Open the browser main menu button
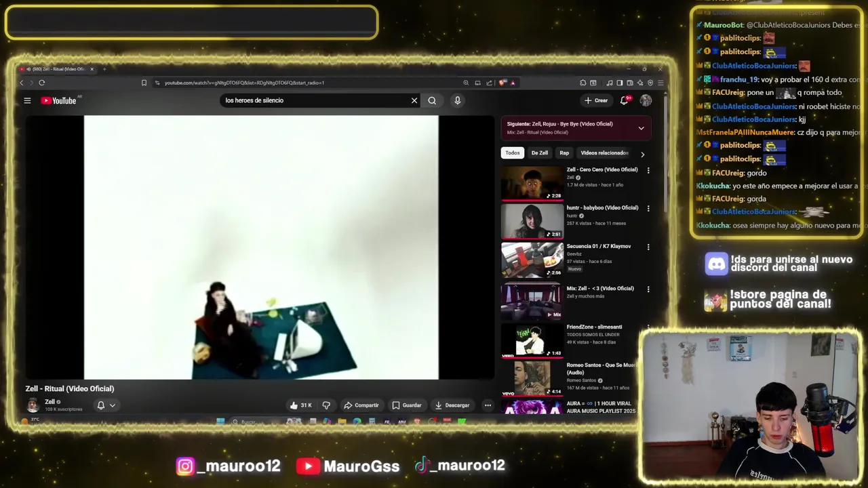 pos(660,83)
